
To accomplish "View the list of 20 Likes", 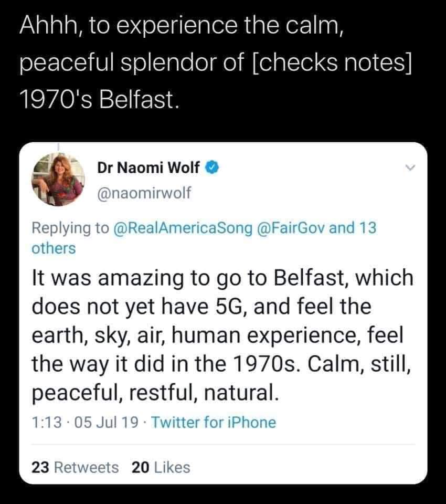I will pyautogui.click(x=161, y=467).
